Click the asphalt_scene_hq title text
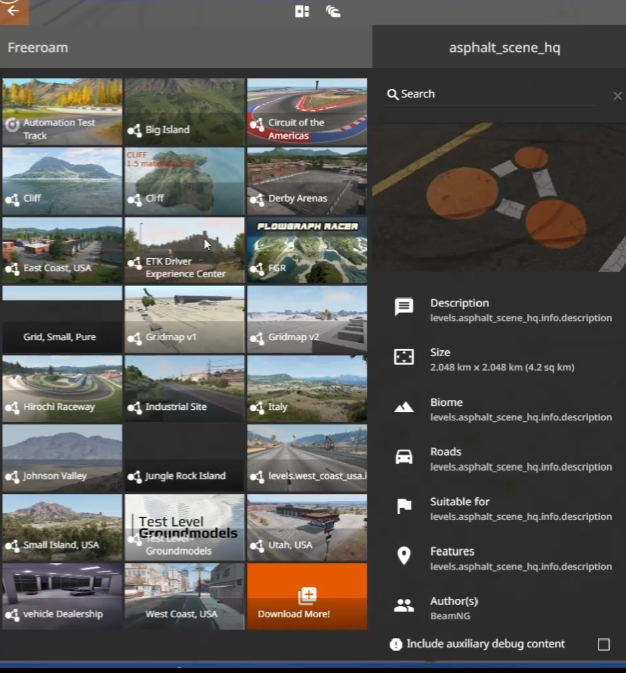The image size is (626, 673). click(504, 47)
